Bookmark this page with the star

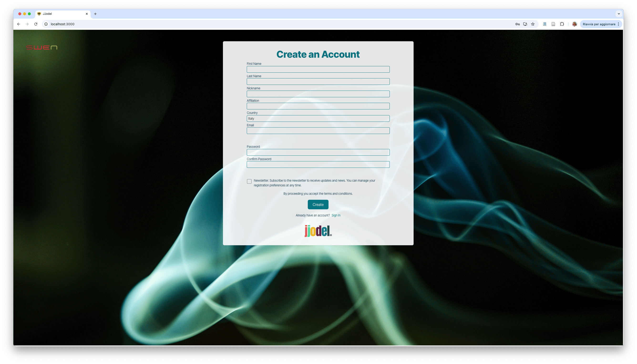[533, 24]
